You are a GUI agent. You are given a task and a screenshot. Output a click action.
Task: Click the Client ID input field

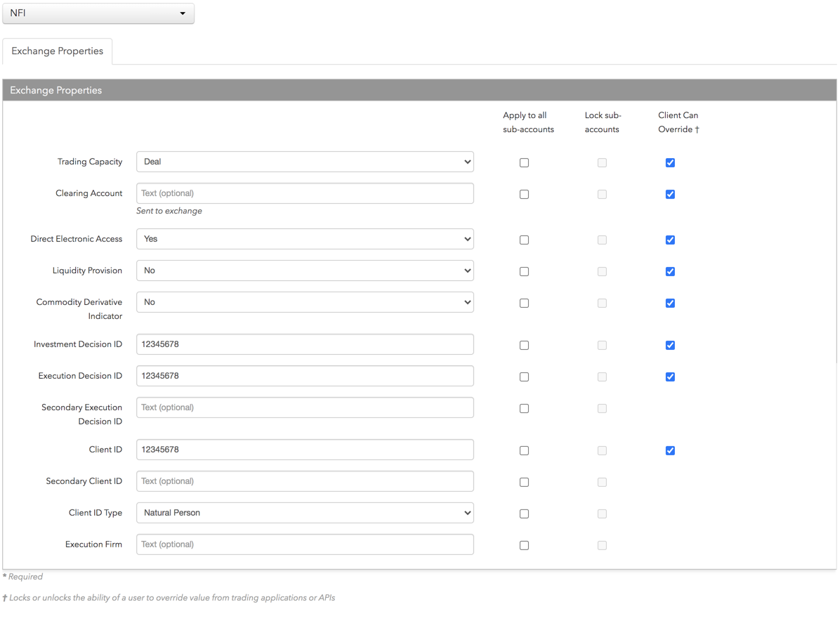tap(305, 449)
